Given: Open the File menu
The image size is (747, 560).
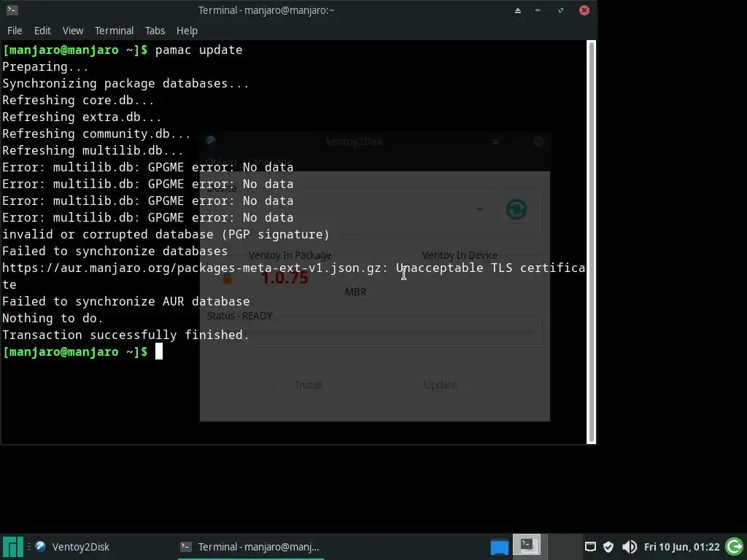Looking at the screenshot, I should (15, 31).
